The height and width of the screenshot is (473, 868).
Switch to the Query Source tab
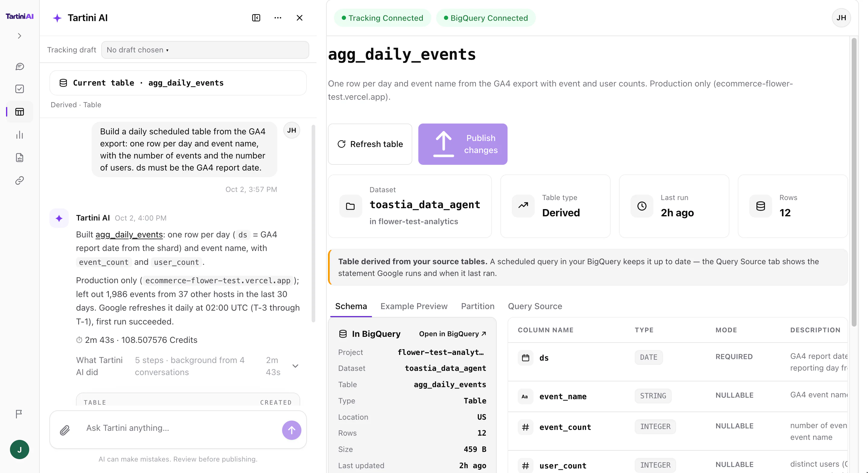tap(535, 306)
